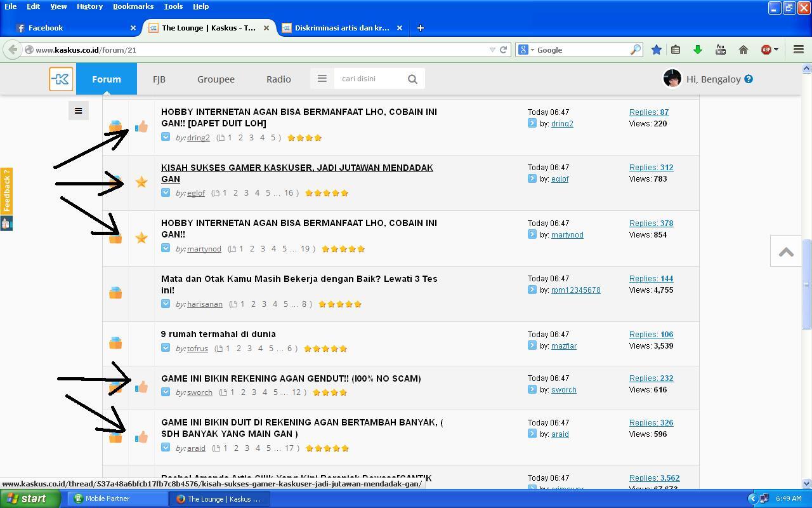Click the YouTube toolbar icon

pyautogui.click(x=721, y=50)
